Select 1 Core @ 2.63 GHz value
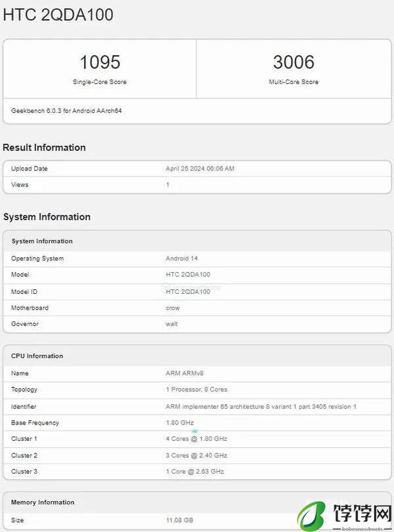394x532 pixels. (x=195, y=471)
